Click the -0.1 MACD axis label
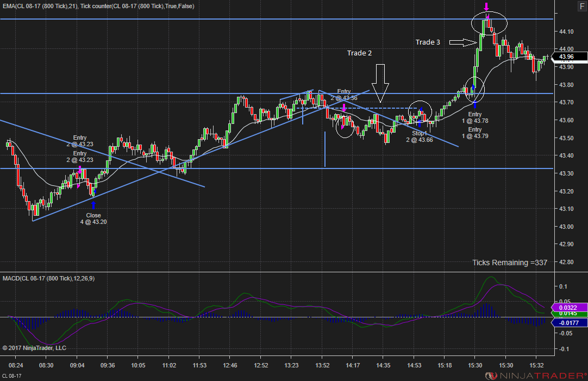This screenshot has width=588, height=381. 564,349
